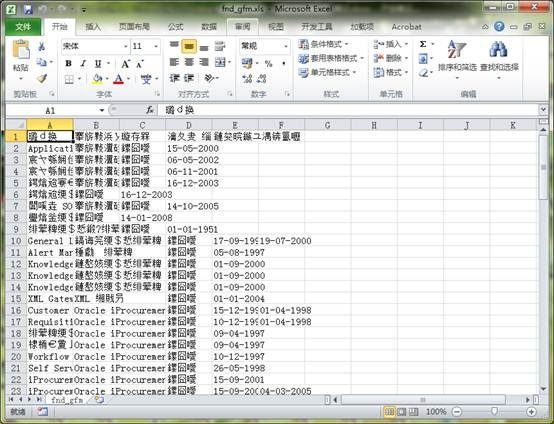Screen dimensions: 554x424
Task: Click the Excel Help question mark
Action: [499, 26]
